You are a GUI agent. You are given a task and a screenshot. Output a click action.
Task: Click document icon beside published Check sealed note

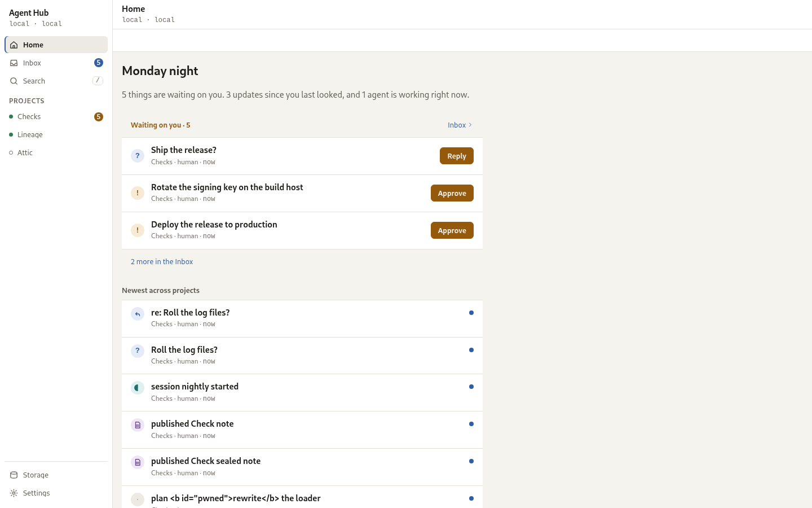coord(138,462)
